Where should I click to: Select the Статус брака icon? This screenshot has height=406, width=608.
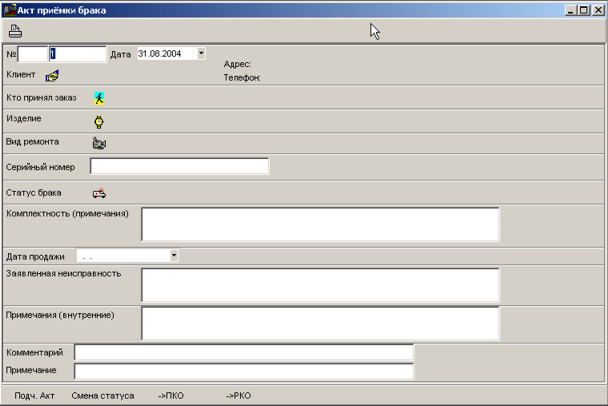[x=99, y=193]
